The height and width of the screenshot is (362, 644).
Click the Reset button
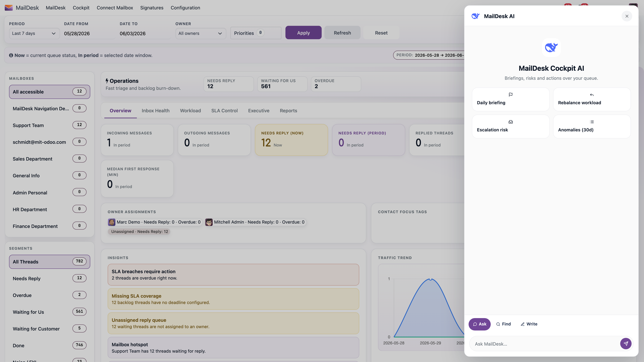coord(381,33)
